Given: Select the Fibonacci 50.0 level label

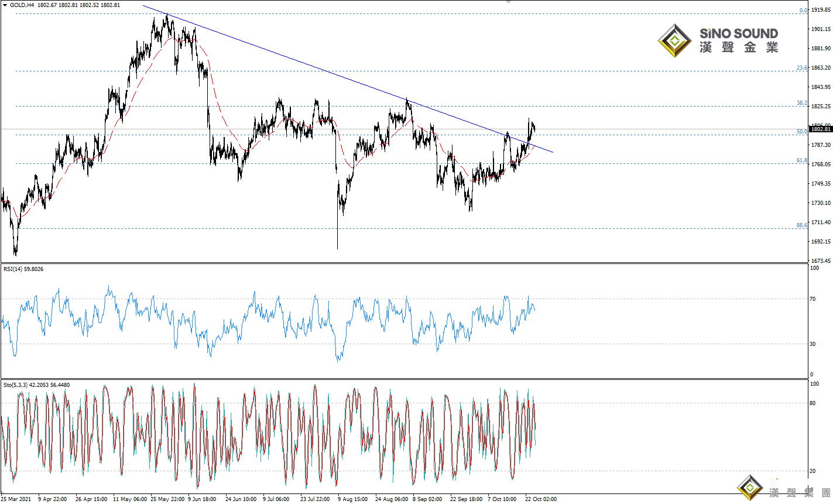Looking at the screenshot, I should point(802,132).
